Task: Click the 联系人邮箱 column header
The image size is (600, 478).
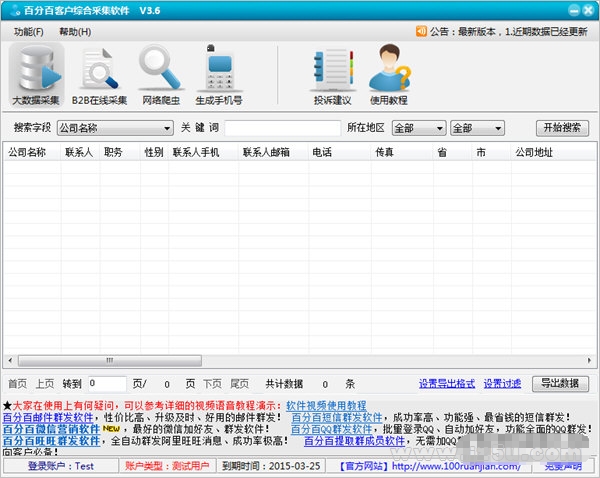Action: pos(274,152)
